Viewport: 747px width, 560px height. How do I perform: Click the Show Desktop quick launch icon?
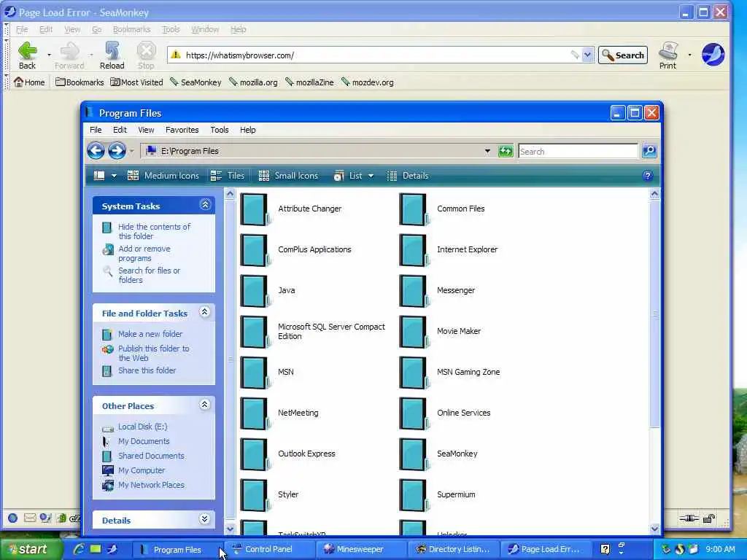pos(96,549)
